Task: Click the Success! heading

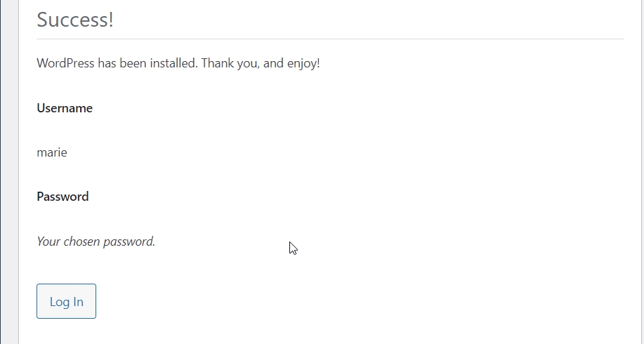Action: tap(74, 20)
